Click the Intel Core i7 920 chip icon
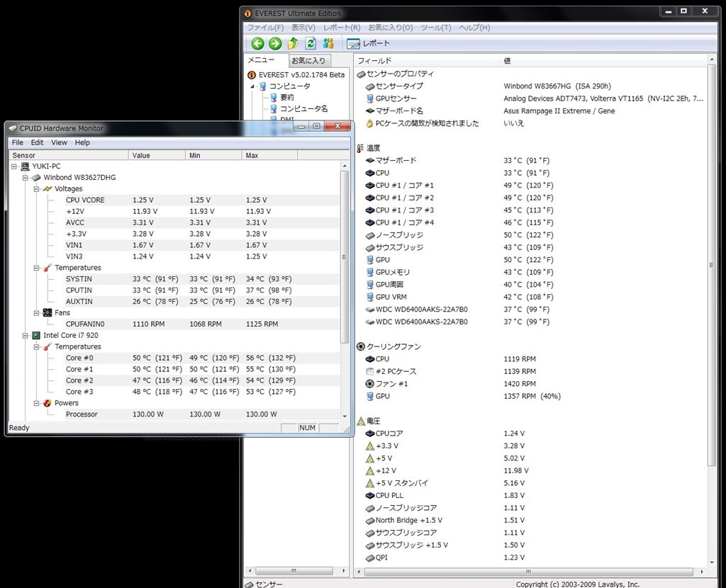This screenshot has height=588, width=726. (x=35, y=335)
